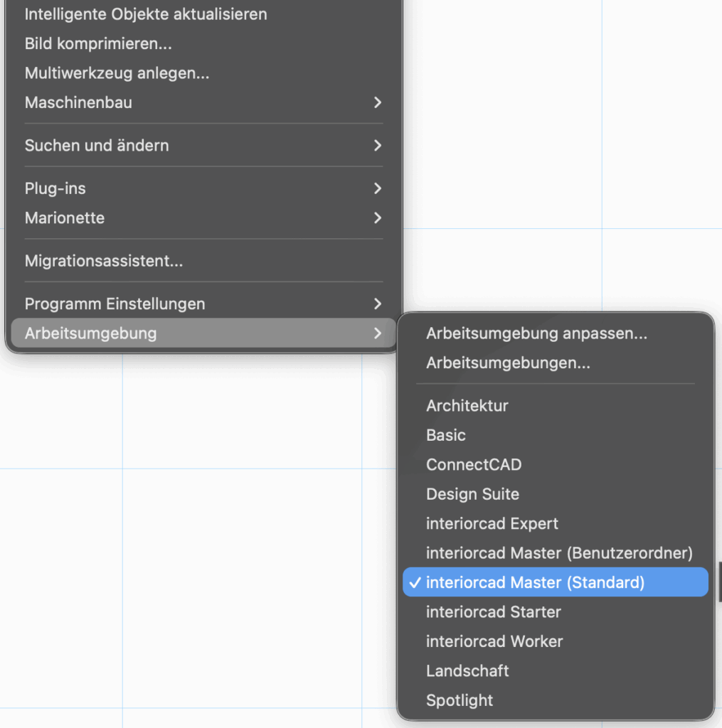
Task: Activate the interiorcad Expert workspace
Action: (492, 523)
